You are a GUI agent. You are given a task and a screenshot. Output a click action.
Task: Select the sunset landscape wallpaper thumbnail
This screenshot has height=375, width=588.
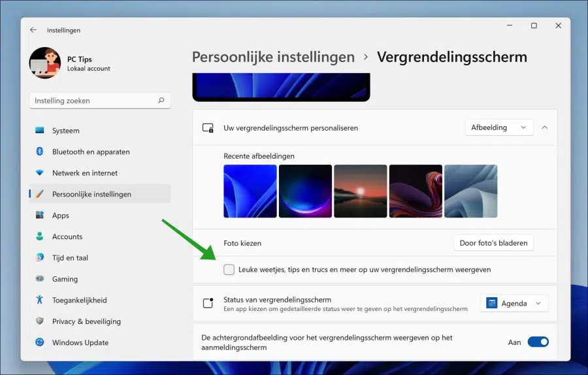[x=361, y=191]
